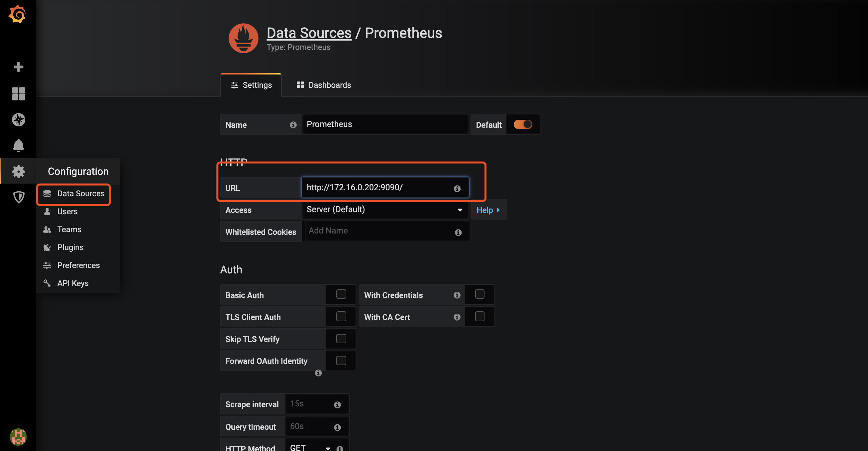The width and height of the screenshot is (868, 451).
Task: Toggle the Default data source switch
Action: (x=522, y=124)
